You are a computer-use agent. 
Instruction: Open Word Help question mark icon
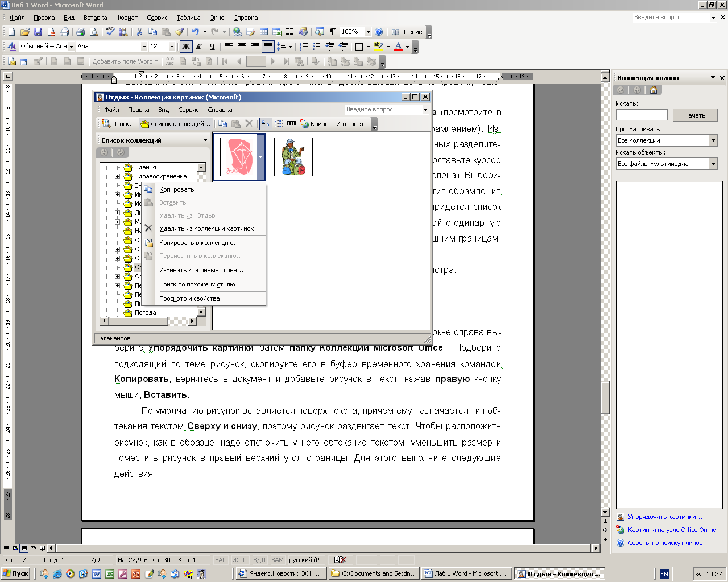[379, 32]
